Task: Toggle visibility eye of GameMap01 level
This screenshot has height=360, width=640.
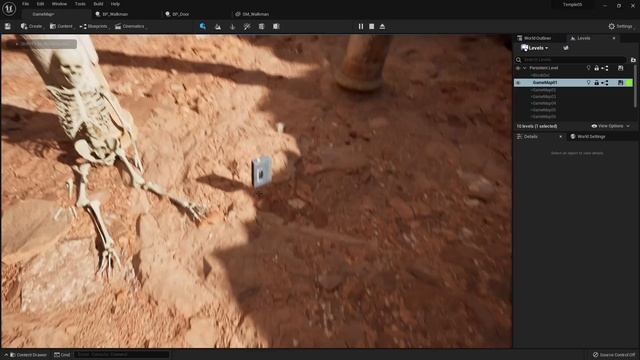Action: [518, 83]
